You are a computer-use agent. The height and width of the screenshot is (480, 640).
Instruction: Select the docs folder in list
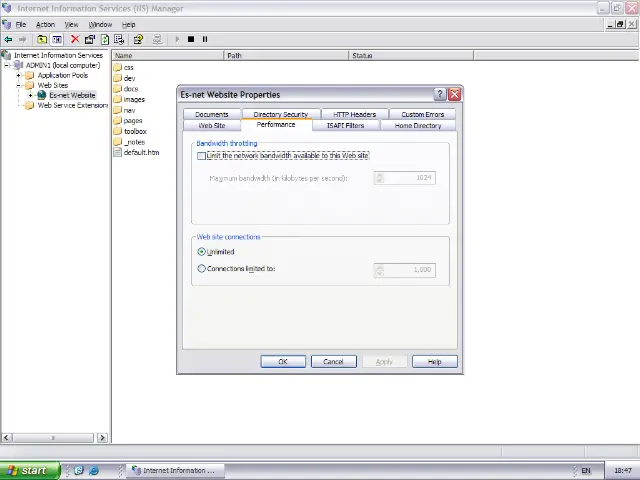click(x=126, y=89)
